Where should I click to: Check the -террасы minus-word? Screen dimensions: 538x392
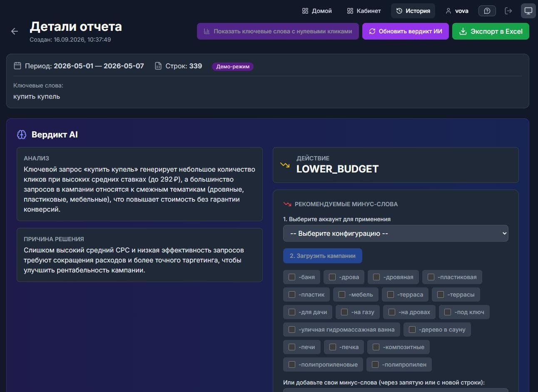click(x=441, y=295)
